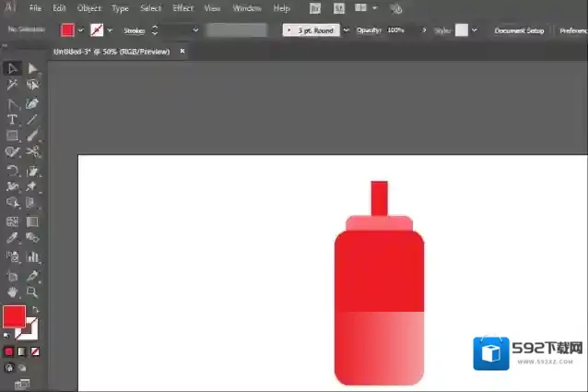Select the Hand tool

[13, 291]
